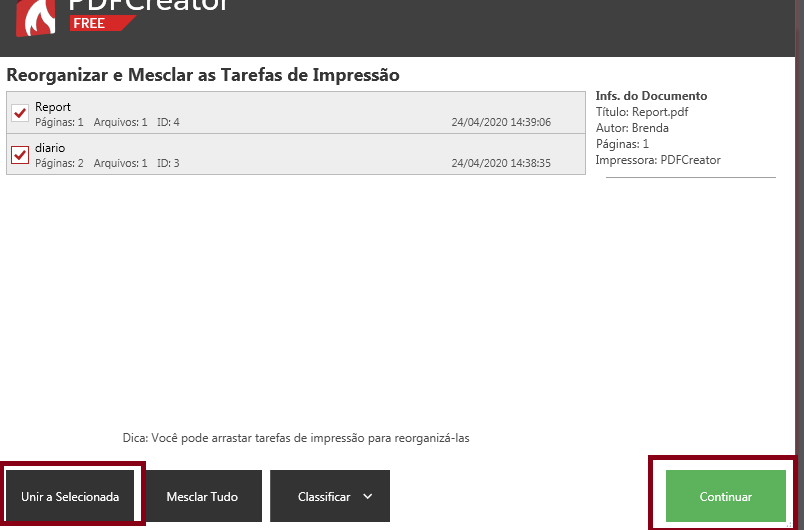Click the Autor: Brenda text

pyautogui.click(x=632, y=128)
